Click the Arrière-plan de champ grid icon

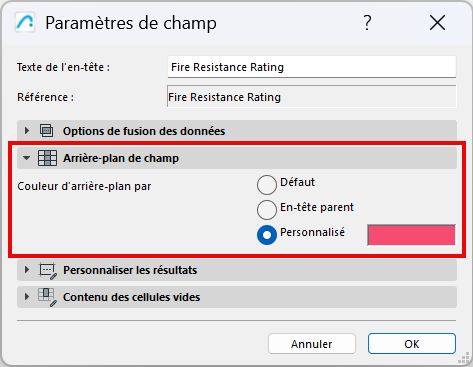pos(47,158)
